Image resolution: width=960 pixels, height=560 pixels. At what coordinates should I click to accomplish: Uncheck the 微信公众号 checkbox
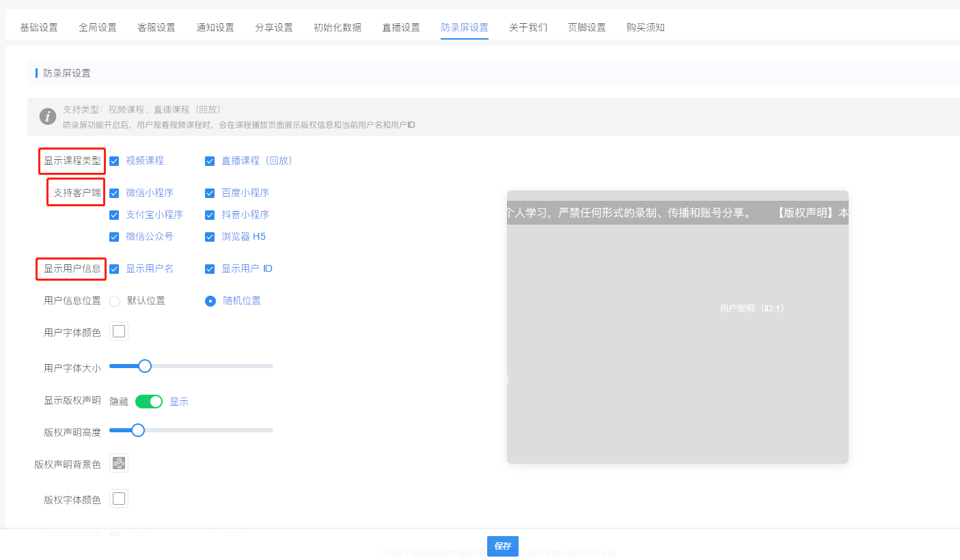coord(114,237)
